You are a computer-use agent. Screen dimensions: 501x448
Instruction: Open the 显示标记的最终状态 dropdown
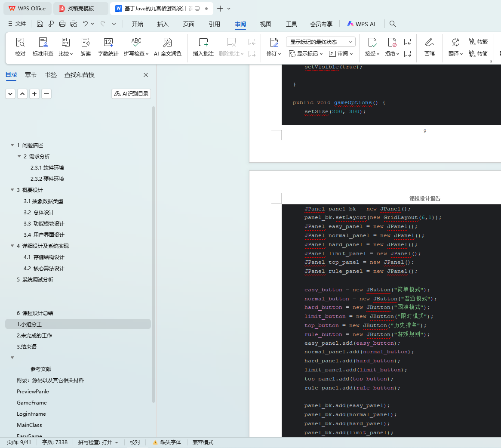pyautogui.click(x=320, y=42)
